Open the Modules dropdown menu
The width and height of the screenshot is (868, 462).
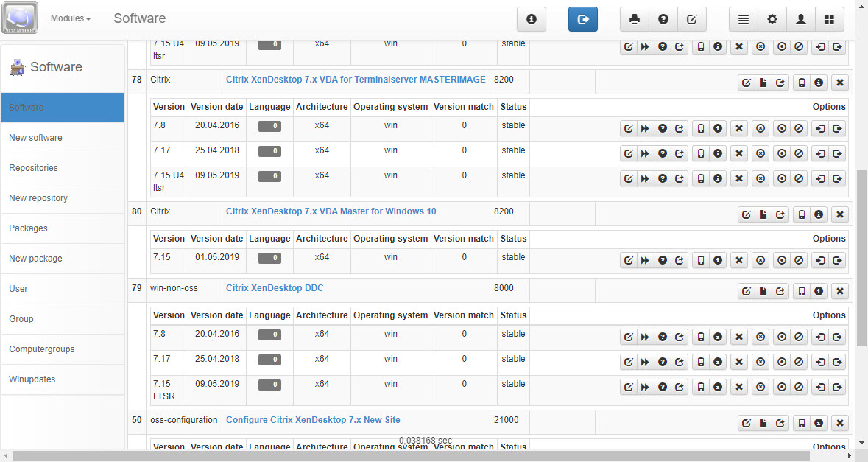pos(70,18)
